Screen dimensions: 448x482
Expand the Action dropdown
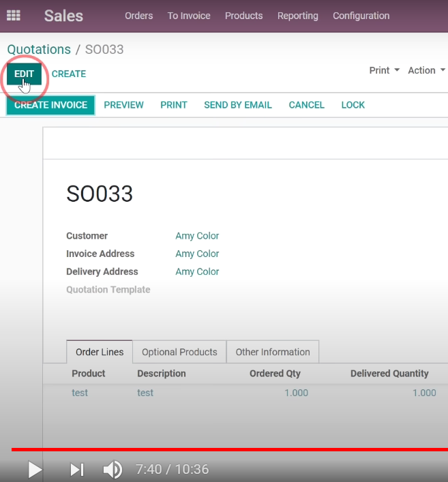click(426, 70)
